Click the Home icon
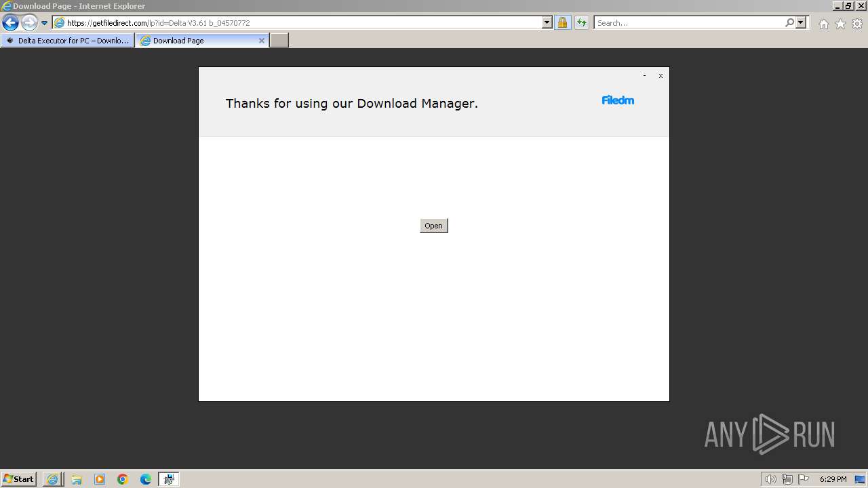The image size is (868, 488). (x=823, y=24)
